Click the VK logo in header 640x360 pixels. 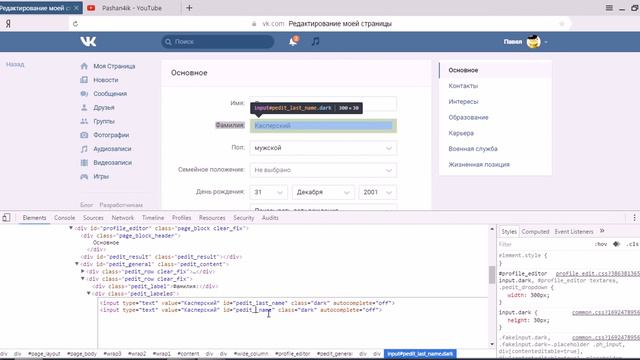[88, 41]
